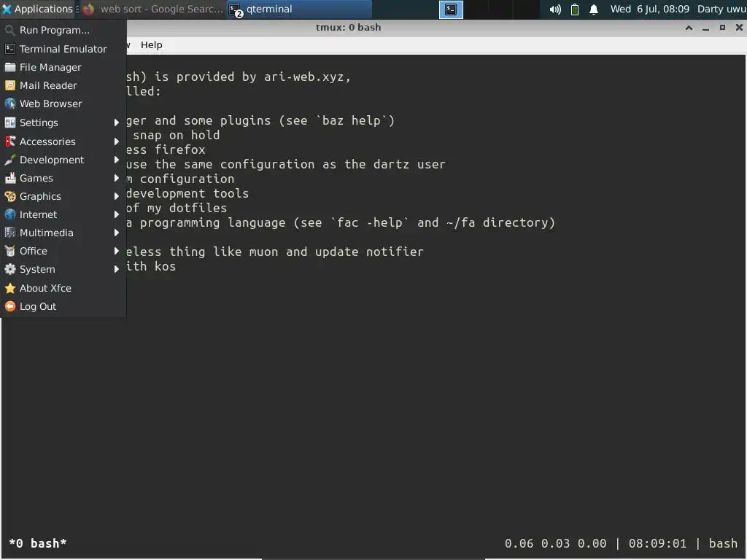Click the bash label at status bar right

pos(723,543)
